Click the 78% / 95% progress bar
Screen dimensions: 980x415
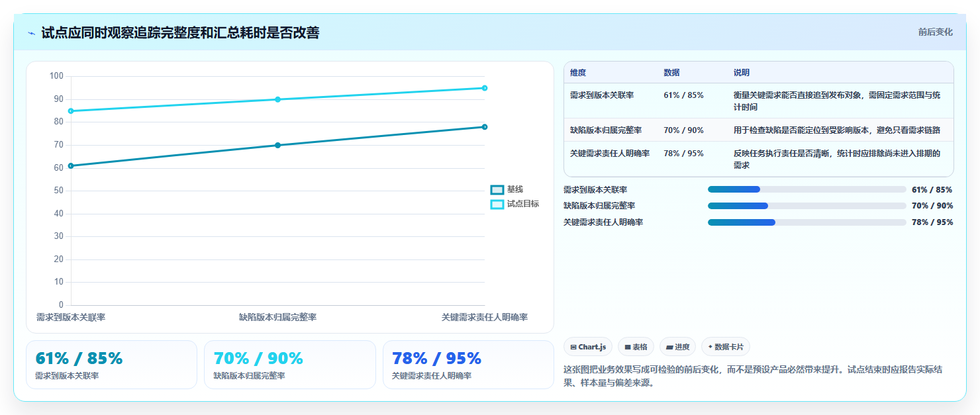point(807,222)
